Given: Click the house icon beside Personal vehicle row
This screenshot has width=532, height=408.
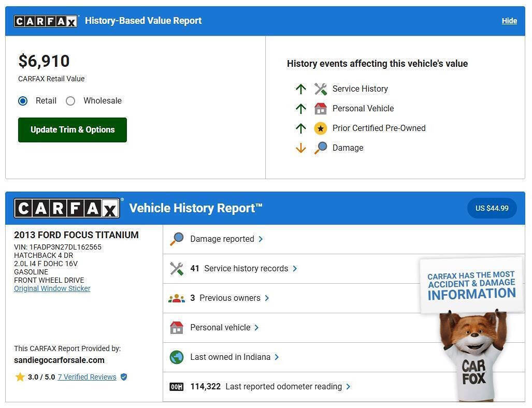Looking at the screenshot, I should [x=177, y=328].
